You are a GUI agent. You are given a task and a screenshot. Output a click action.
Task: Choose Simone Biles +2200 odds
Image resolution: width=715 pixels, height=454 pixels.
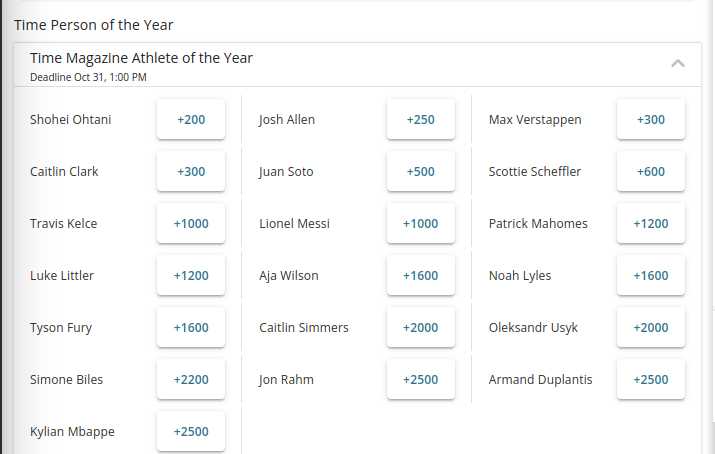[x=191, y=380]
